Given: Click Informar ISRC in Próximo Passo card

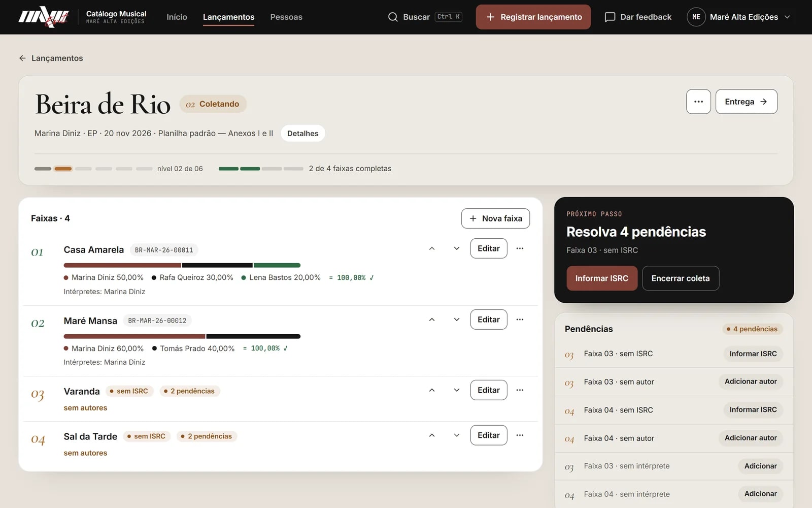Looking at the screenshot, I should (x=602, y=278).
